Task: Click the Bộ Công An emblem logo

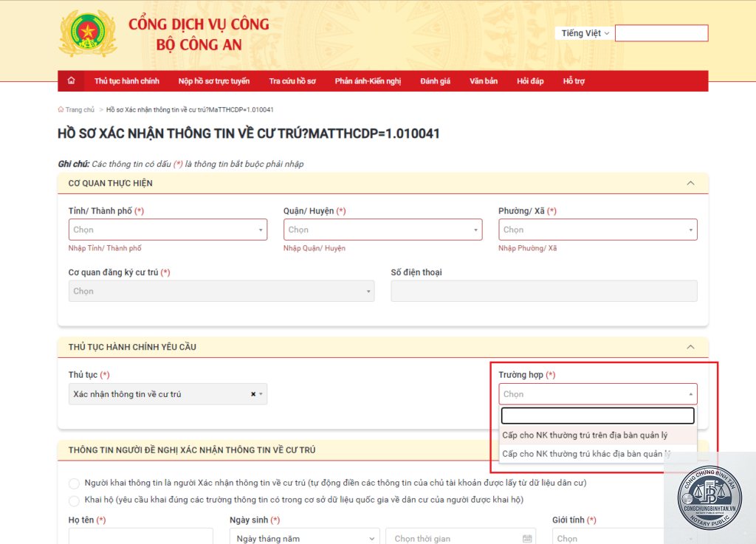Action: [87, 32]
